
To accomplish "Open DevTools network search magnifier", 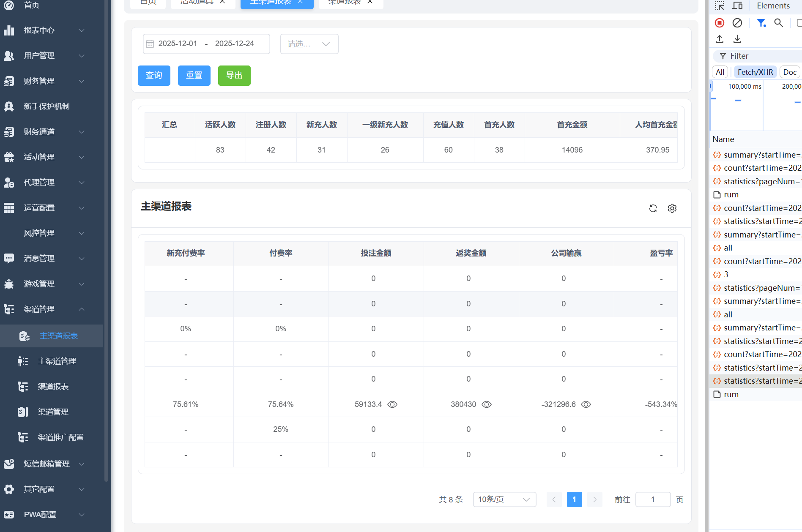I will coord(779,23).
